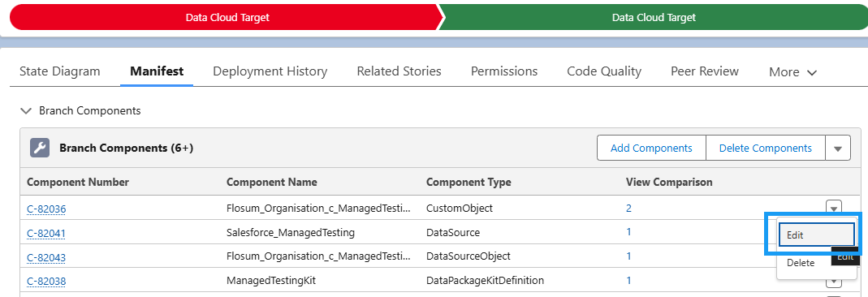Open component link C-82038
868x297 pixels.
click(x=46, y=282)
